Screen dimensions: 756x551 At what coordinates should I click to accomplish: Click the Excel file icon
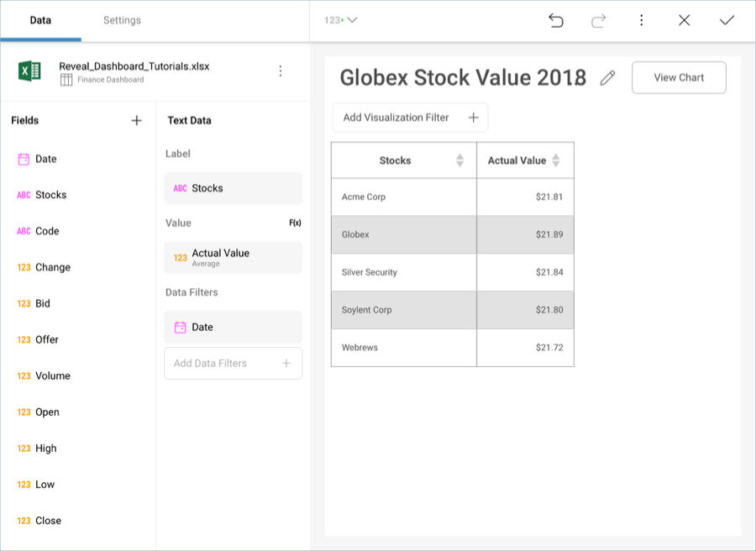click(x=29, y=71)
